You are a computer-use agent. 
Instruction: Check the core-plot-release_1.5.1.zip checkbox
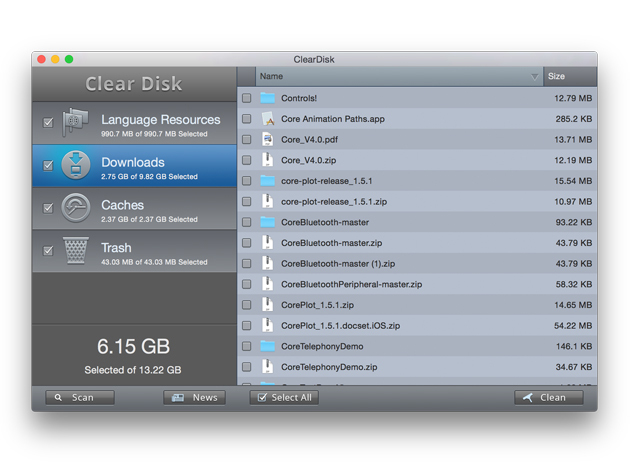[247, 201]
